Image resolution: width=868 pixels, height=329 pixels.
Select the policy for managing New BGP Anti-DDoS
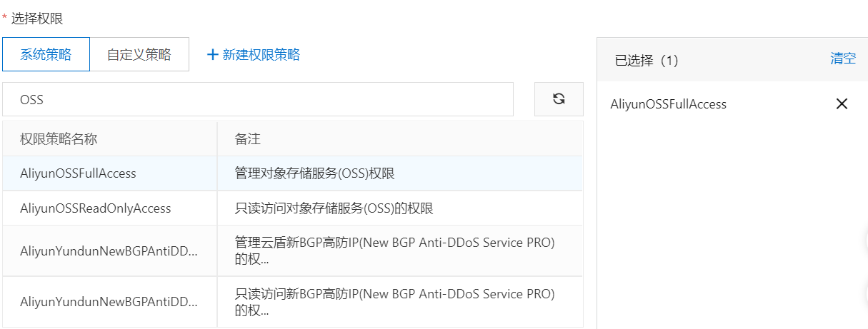pyautogui.click(x=109, y=251)
